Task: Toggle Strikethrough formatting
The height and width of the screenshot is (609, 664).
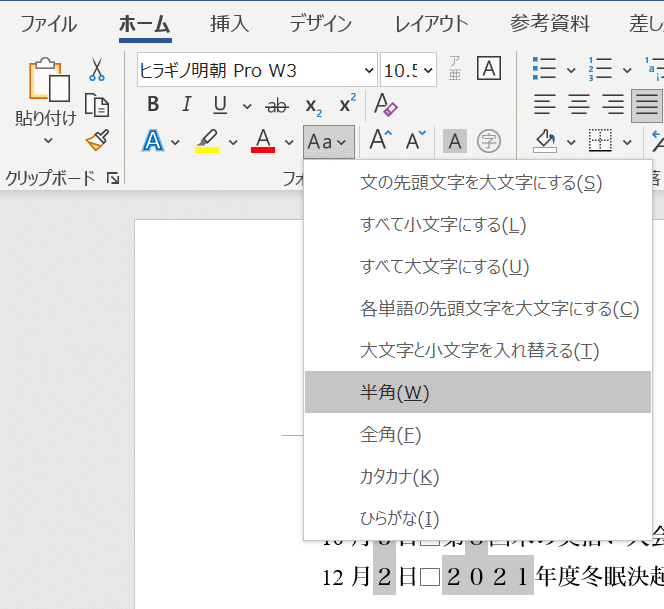Action: coord(277,105)
